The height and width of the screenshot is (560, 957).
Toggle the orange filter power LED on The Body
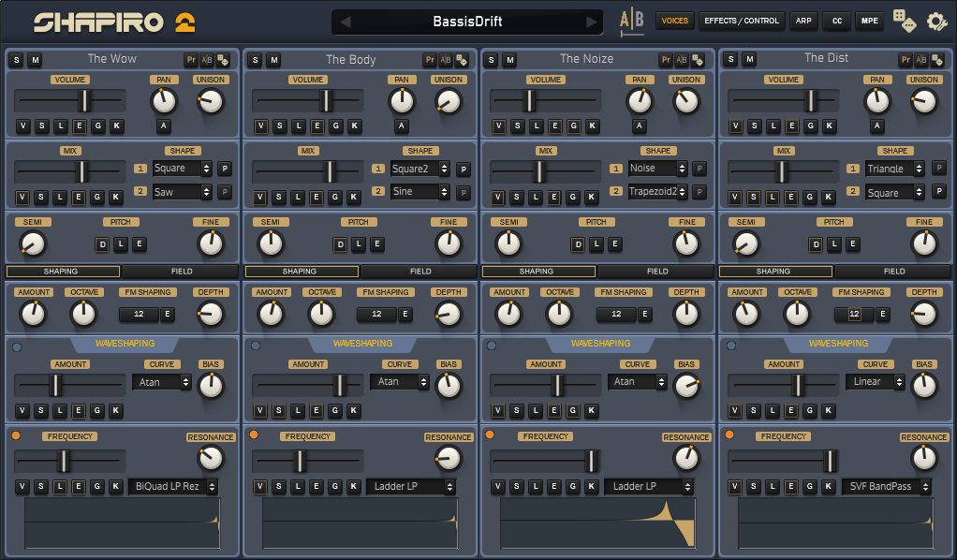(x=254, y=435)
